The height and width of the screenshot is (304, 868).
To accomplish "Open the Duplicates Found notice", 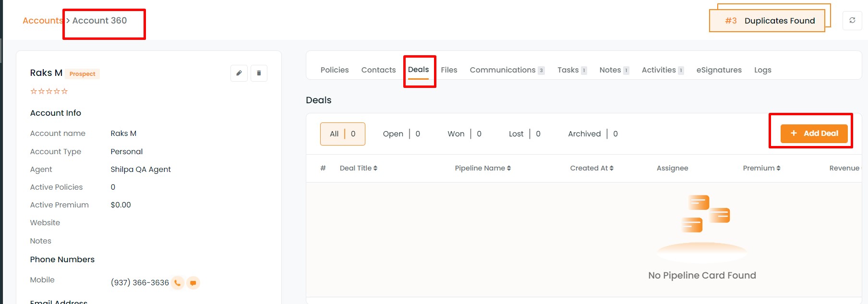I will click(x=767, y=21).
